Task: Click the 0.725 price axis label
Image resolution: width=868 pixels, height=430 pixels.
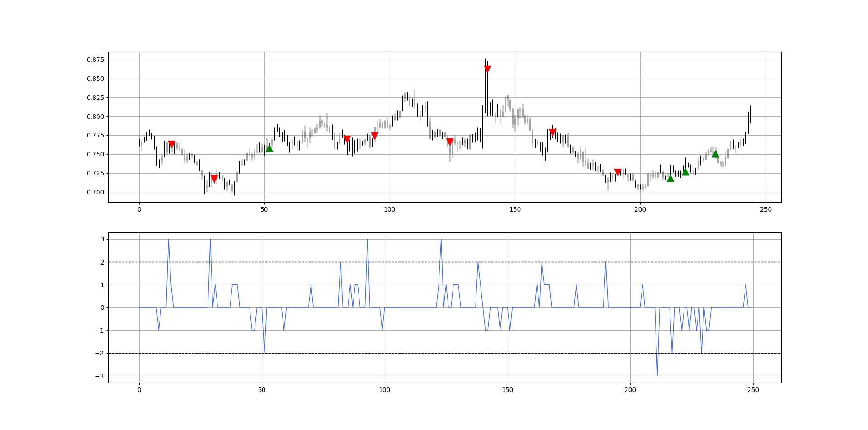Action: coord(95,173)
